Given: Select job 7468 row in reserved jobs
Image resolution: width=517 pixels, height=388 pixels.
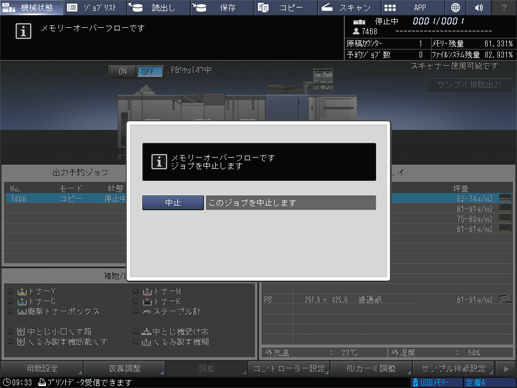Looking at the screenshot, I should tap(66, 199).
